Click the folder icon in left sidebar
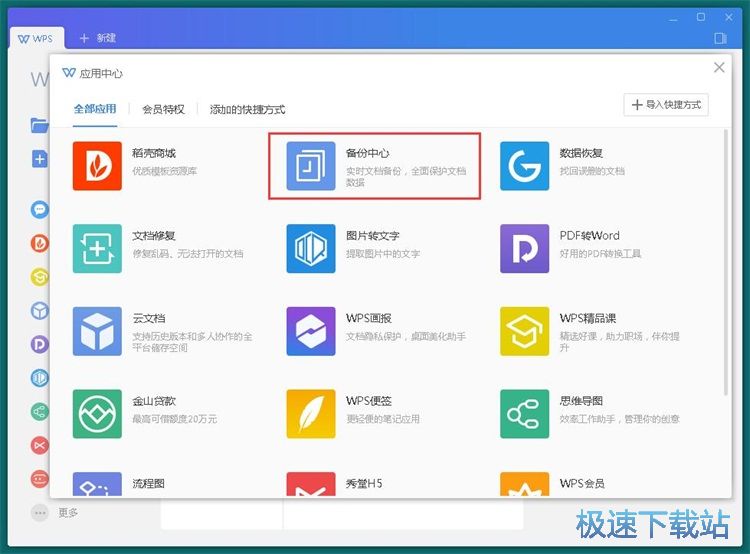Image resolution: width=750 pixels, height=554 pixels. pos(39,125)
